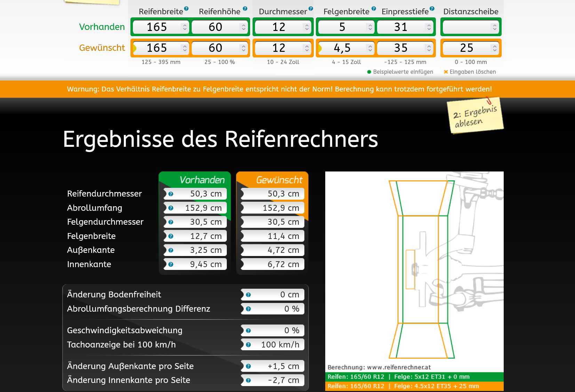Click info icon for Tachoanzeige bei 100 km/h

[248, 345]
